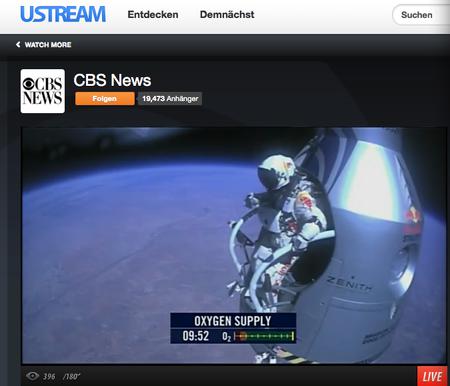Click the OXYGEN SUPPLY overlay title
Viewport: 450px width, 386px height.
click(233, 321)
